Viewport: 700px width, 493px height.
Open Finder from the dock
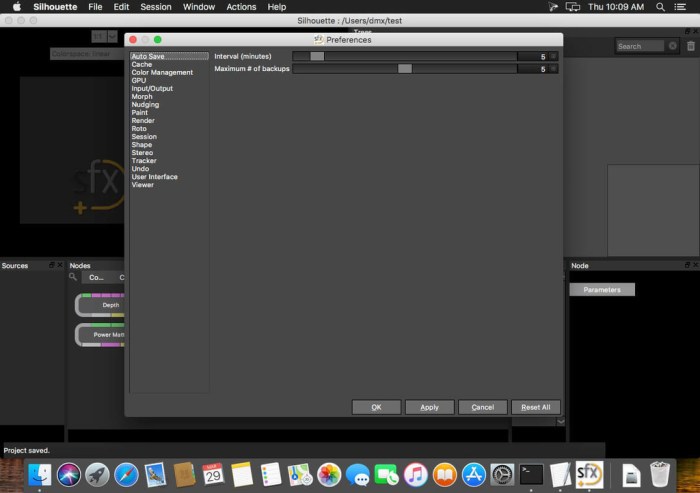click(x=40, y=474)
